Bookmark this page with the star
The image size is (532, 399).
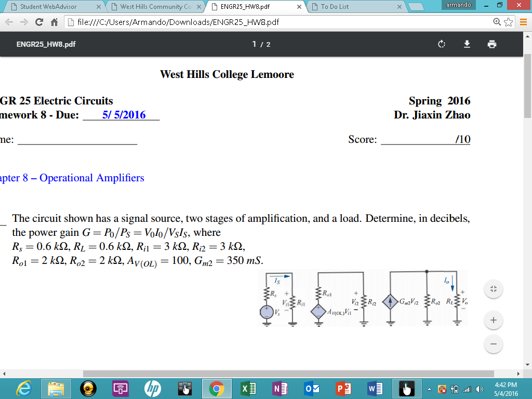508,22
